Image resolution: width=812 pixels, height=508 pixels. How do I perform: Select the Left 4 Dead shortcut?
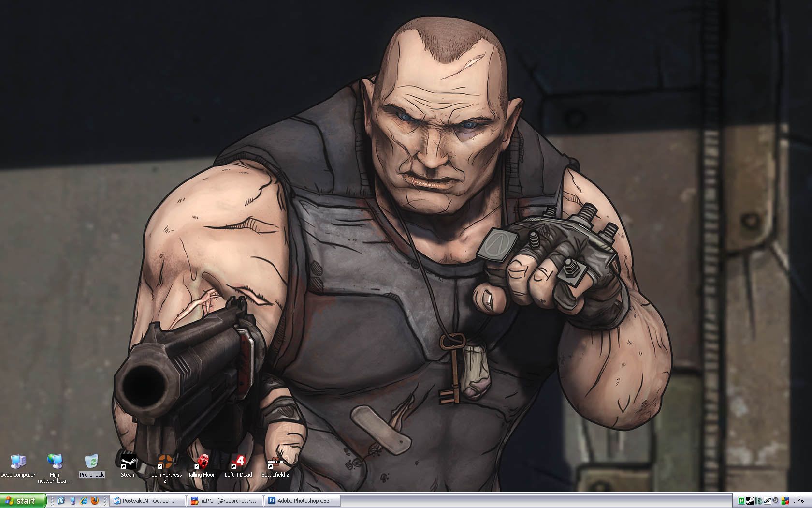[x=238, y=462]
